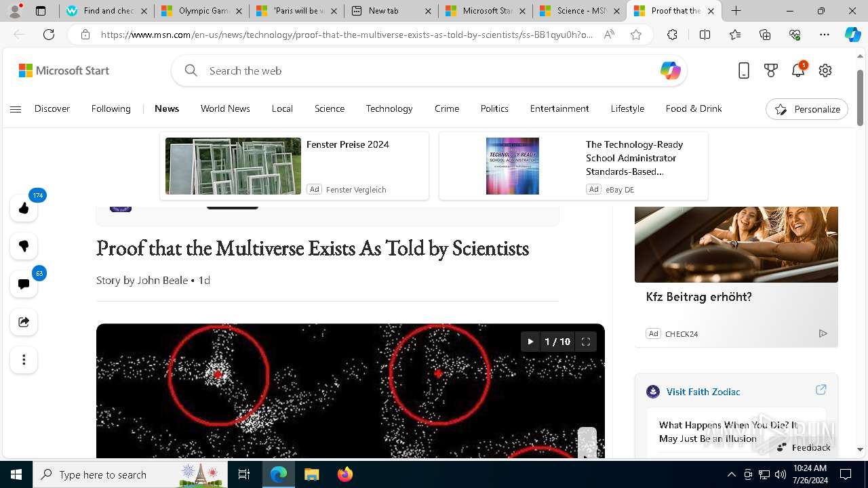
Task: Click the Read aloud icon in address bar
Action: click(x=609, y=35)
